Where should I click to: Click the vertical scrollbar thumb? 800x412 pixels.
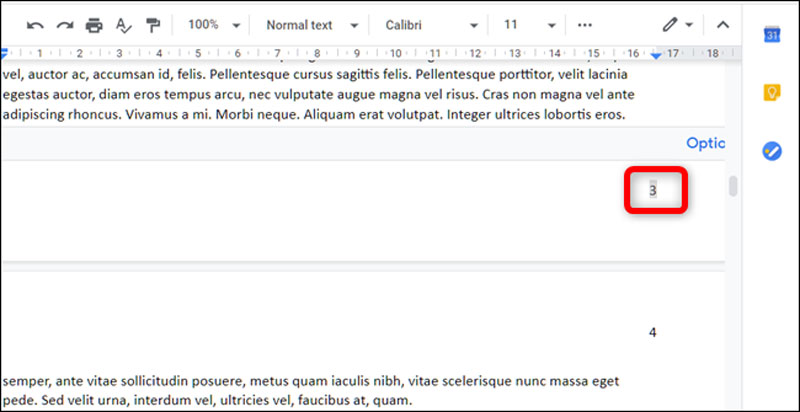pyautogui.click(x=733, y=186)
